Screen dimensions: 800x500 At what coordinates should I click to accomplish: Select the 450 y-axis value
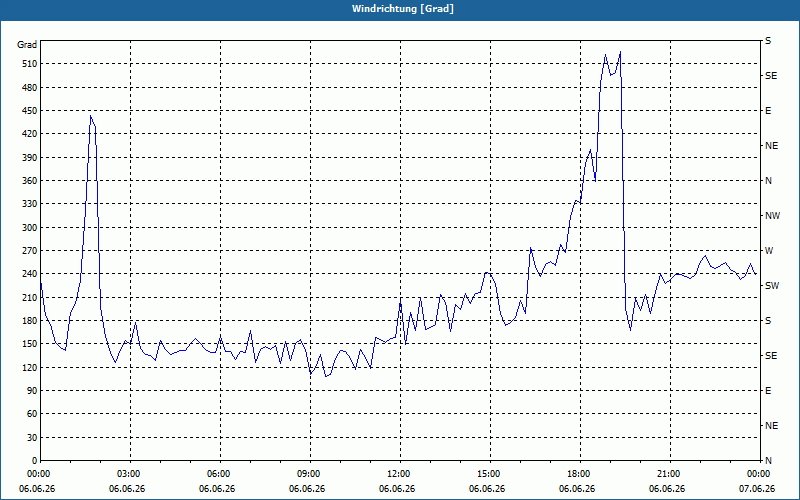tap(30, 111)
